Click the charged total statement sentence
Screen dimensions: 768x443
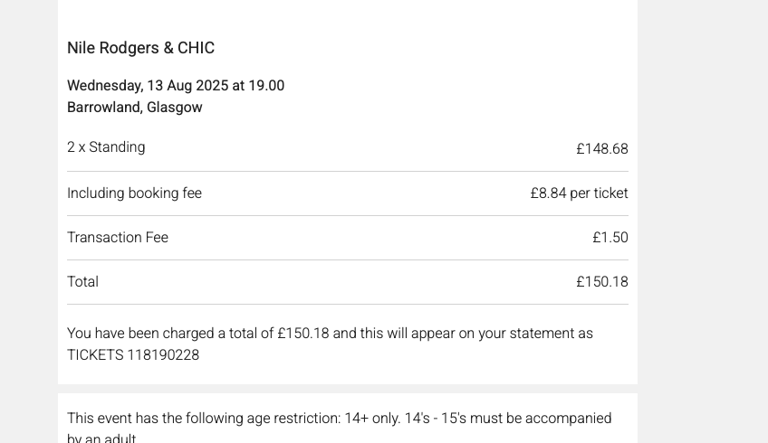(330, 344)
